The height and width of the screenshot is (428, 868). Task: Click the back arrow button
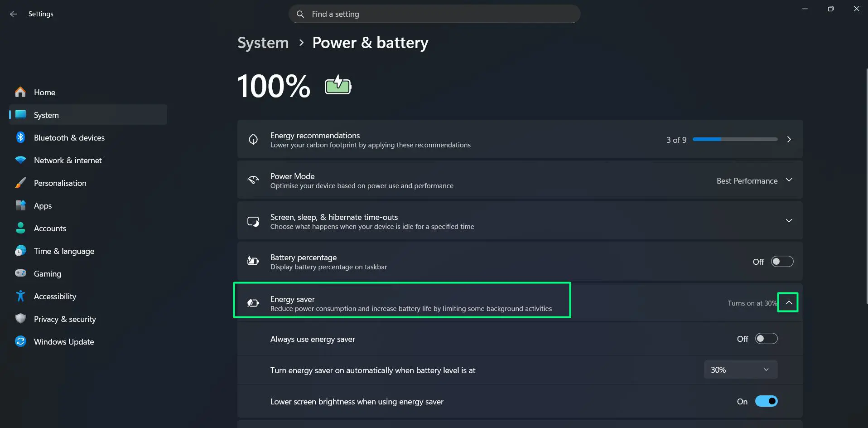(13, 14)
